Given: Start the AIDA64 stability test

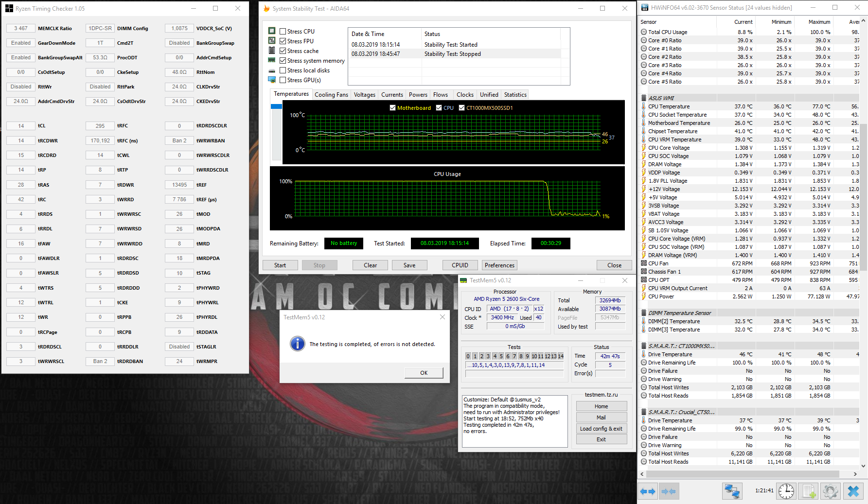Looking at the screenshot, I should tap(280, 265).
